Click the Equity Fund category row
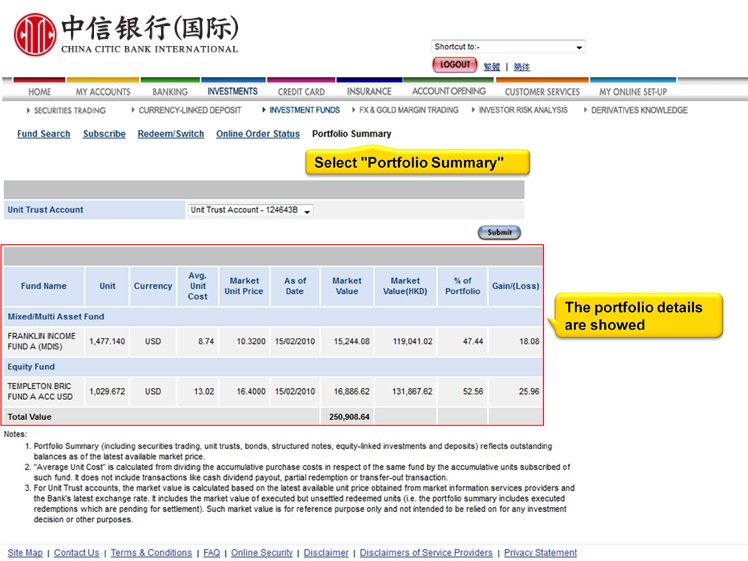The image size is (748, 561). tap(273, 367)
